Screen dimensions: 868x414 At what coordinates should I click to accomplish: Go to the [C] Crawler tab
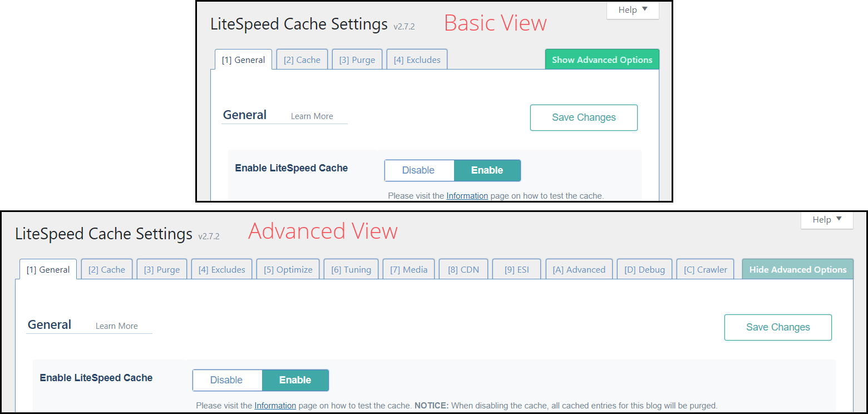706,269
